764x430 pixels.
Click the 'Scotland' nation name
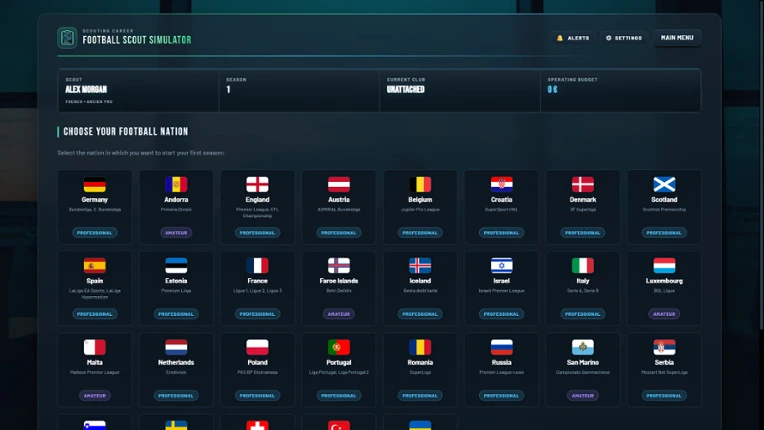tap(664, 200)
